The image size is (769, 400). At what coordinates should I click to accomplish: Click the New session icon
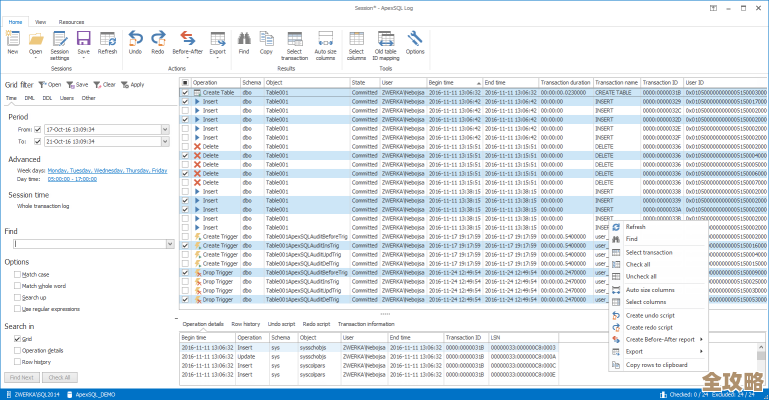pos(13,38)
